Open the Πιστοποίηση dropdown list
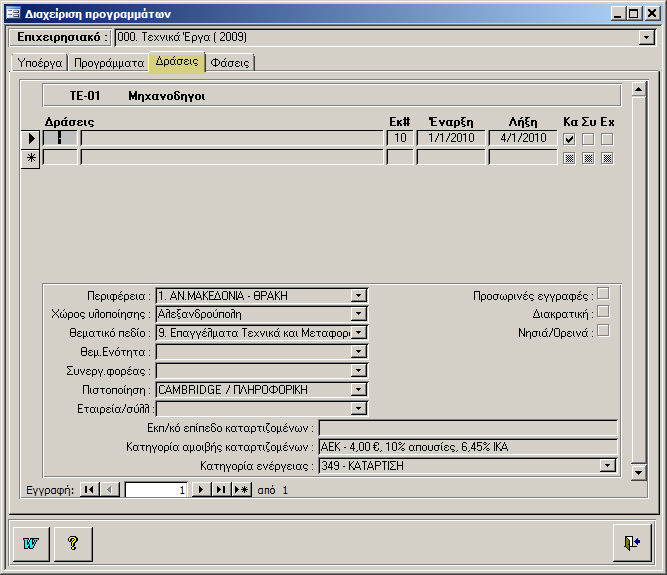Image resolution: width=667 pixels, height=575 pixels. (x=359, y=389)
